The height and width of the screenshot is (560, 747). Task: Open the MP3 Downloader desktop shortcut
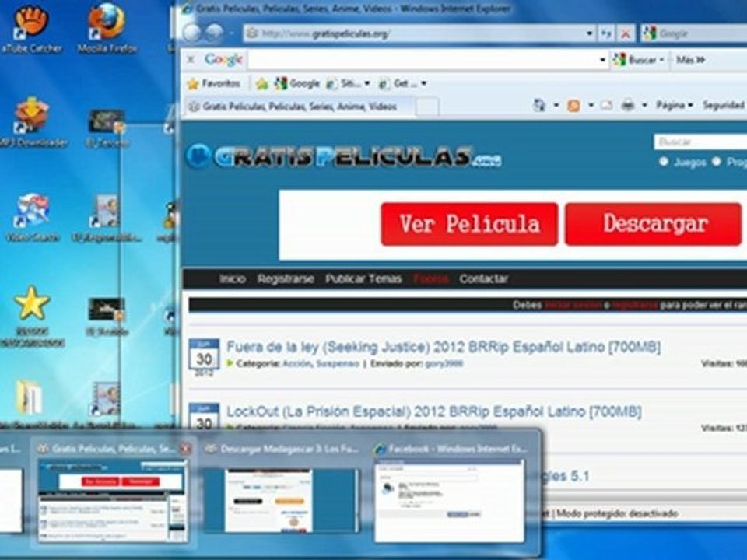tap(31, 121)
